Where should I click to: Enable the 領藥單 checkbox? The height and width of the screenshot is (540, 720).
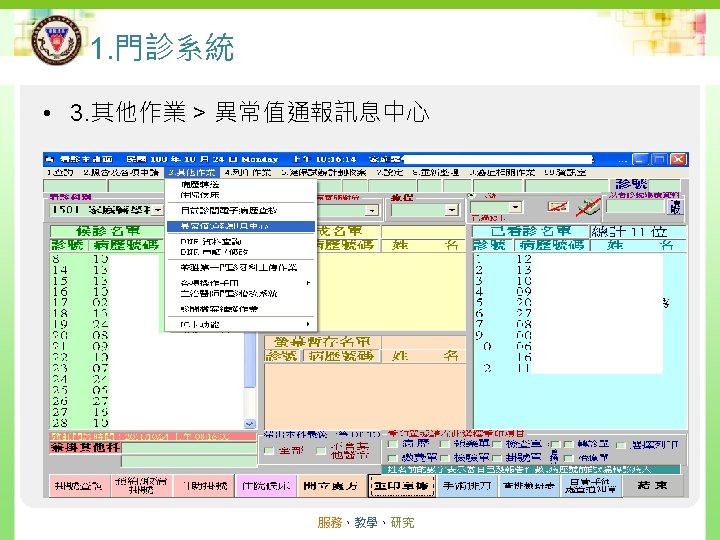coord(444,444)
